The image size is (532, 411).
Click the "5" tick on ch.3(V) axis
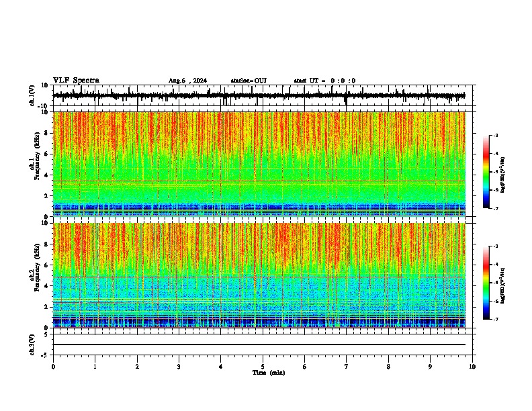tap(47, 334)
